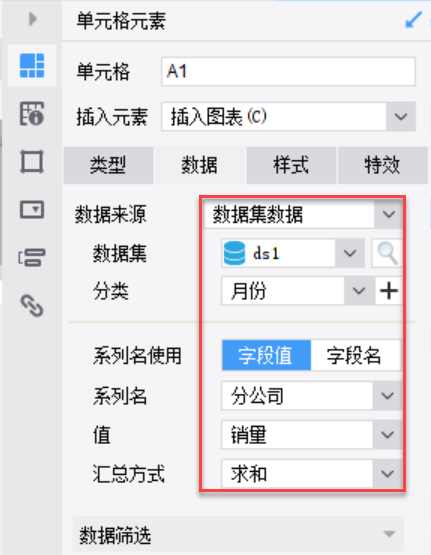Click the blue arrow icon at panel top
The height and width of the screenshot is (555, 431).
(413, 20)
